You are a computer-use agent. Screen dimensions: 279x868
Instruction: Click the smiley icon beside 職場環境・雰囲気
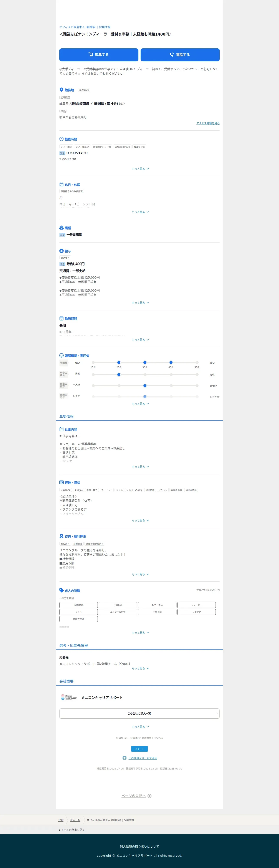[x=61, y=355]
